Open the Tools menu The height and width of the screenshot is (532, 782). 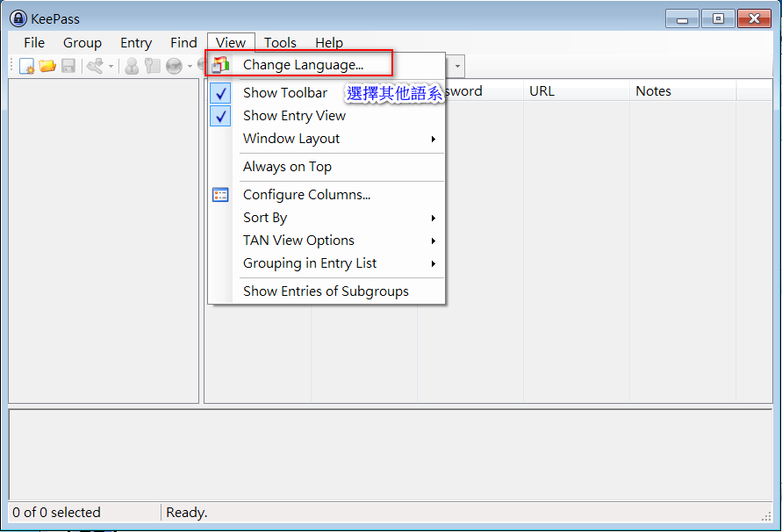280,43
